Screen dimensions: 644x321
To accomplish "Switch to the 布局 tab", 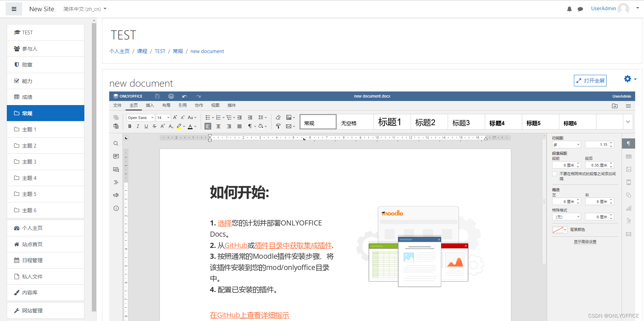I will click(x=166, y=105).
